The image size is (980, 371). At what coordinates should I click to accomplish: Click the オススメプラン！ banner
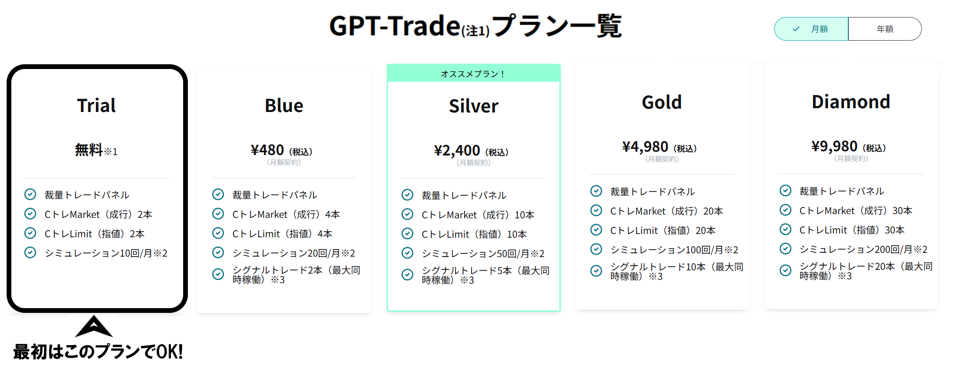[473, 74]
